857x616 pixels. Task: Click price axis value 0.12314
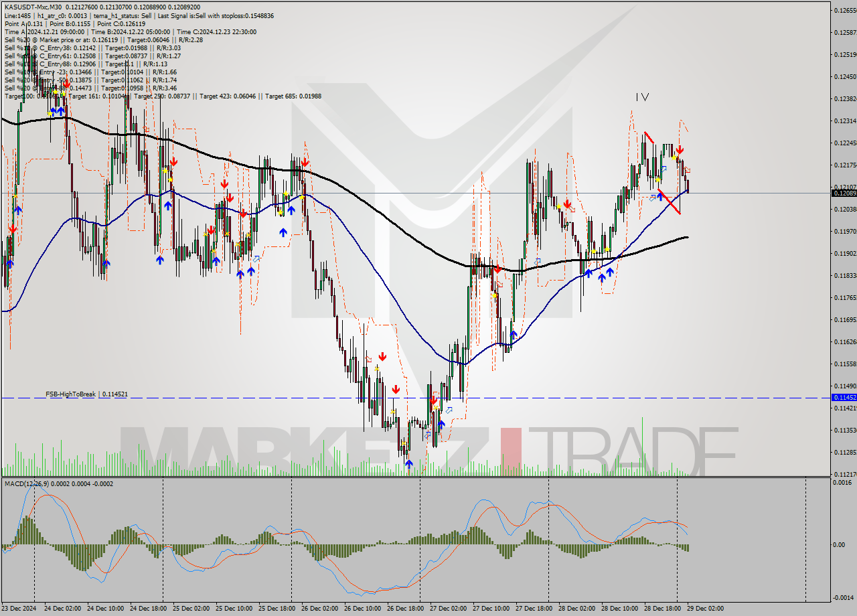844,121
